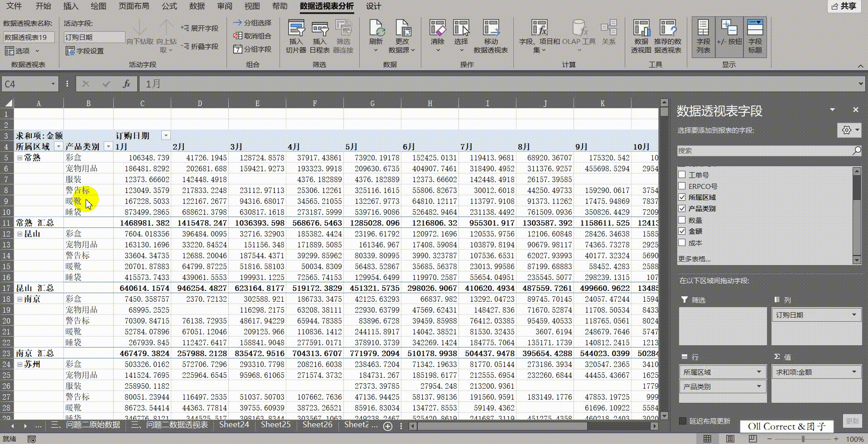Open the Select (选择) pivot tool

click(x=461, y=36)
